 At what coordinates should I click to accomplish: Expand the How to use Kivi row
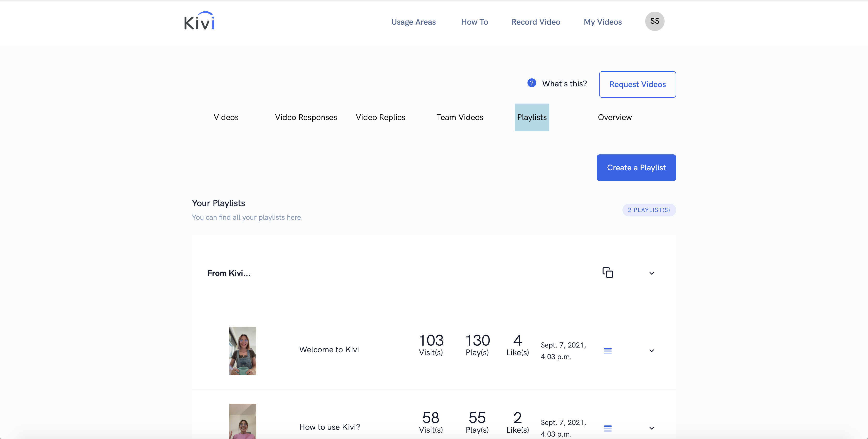click(x=651, y=428)
